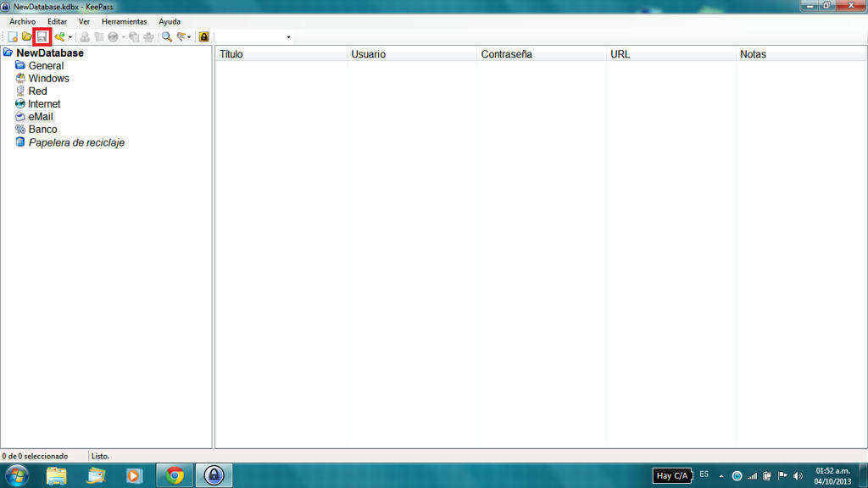Open the Action Center flag icon
The width and height of the screenshot is (868, 488).
[782, 476]
